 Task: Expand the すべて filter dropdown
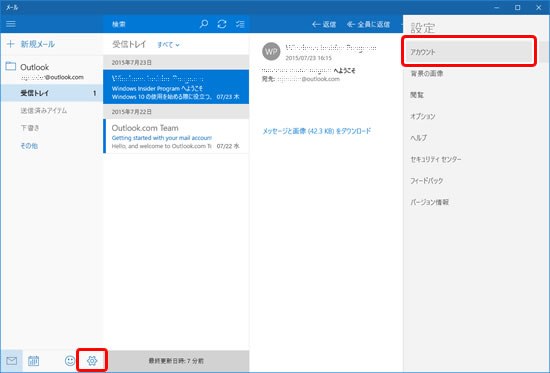tap(168, 45)
